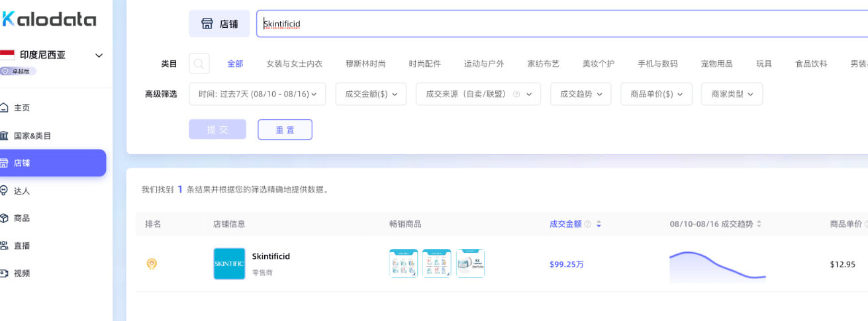
Task: Open the 商品单价($) filter dropdown
Action: (x=656, y=94)
